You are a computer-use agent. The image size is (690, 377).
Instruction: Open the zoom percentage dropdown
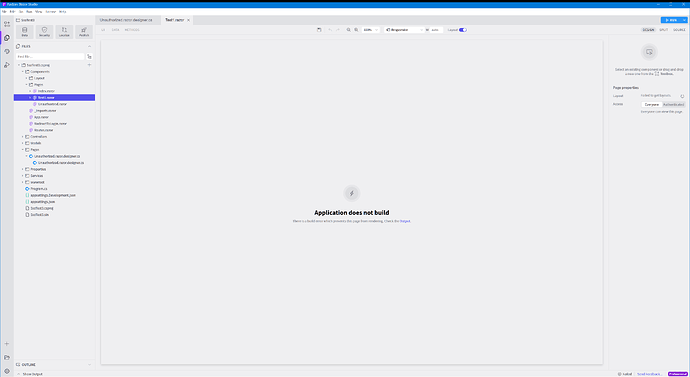tap(371, 30)
